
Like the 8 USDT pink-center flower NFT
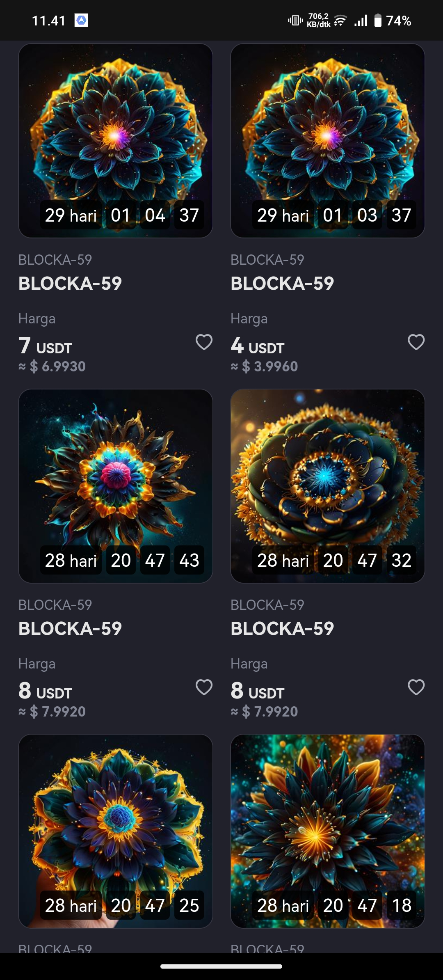click(204, 687)
